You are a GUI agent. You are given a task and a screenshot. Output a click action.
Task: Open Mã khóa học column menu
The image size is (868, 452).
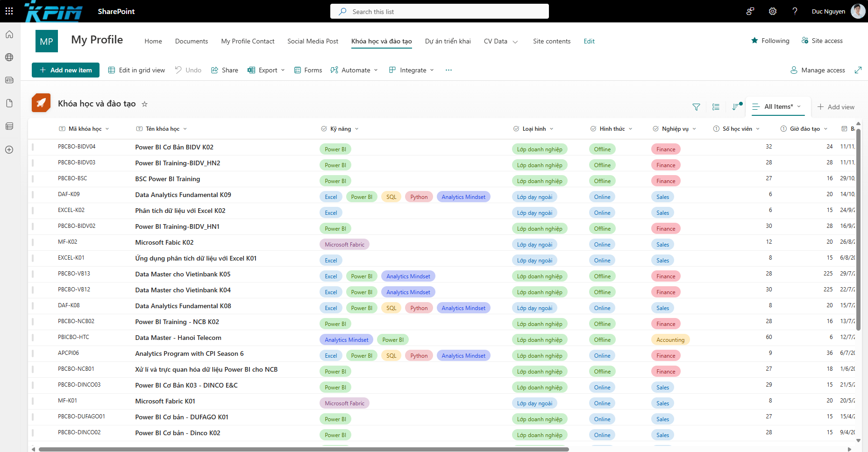pos(107,129)
